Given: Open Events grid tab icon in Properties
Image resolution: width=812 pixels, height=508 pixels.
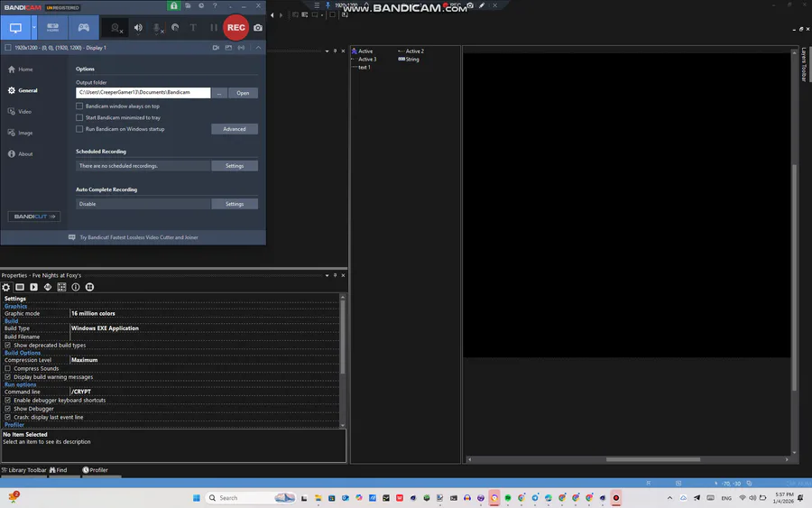Looking at the screenshot, I should tap(61, 288).
